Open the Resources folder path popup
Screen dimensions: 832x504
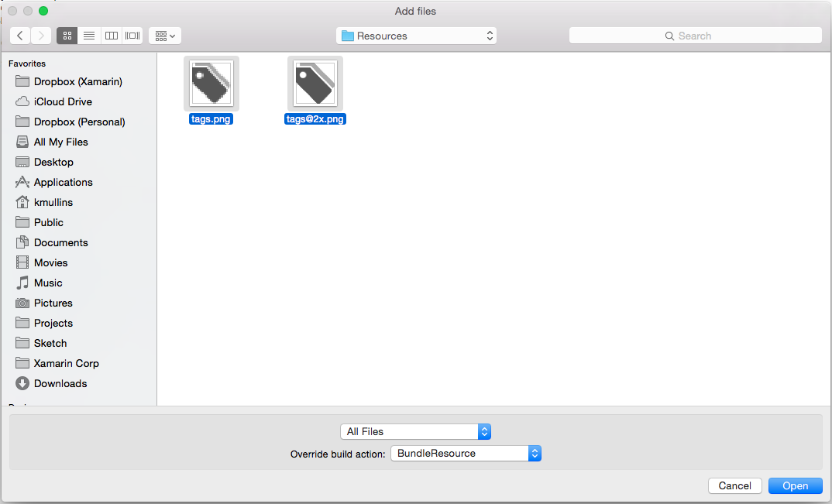pyautogui.click(x=417, y=36)
